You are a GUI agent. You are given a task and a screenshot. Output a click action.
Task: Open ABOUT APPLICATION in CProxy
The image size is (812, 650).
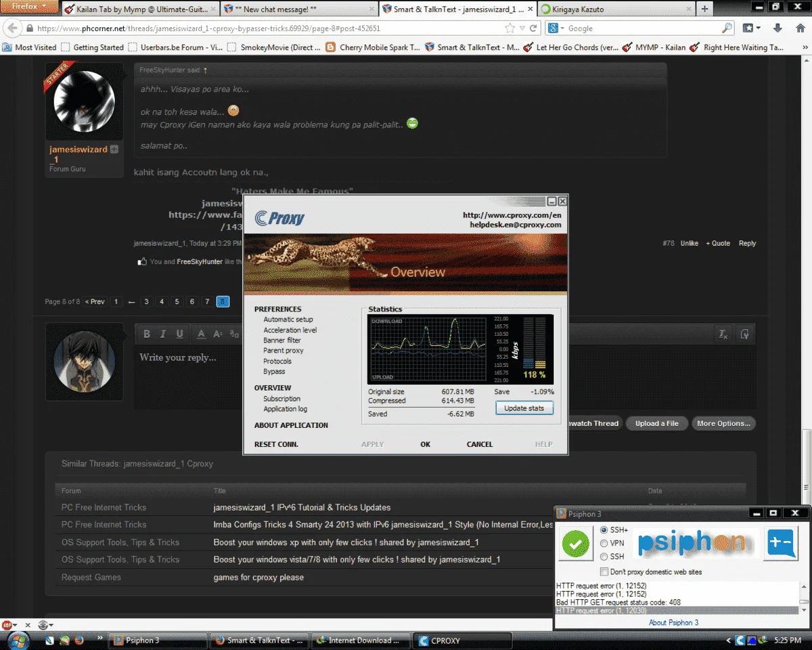tap(291, 425)
